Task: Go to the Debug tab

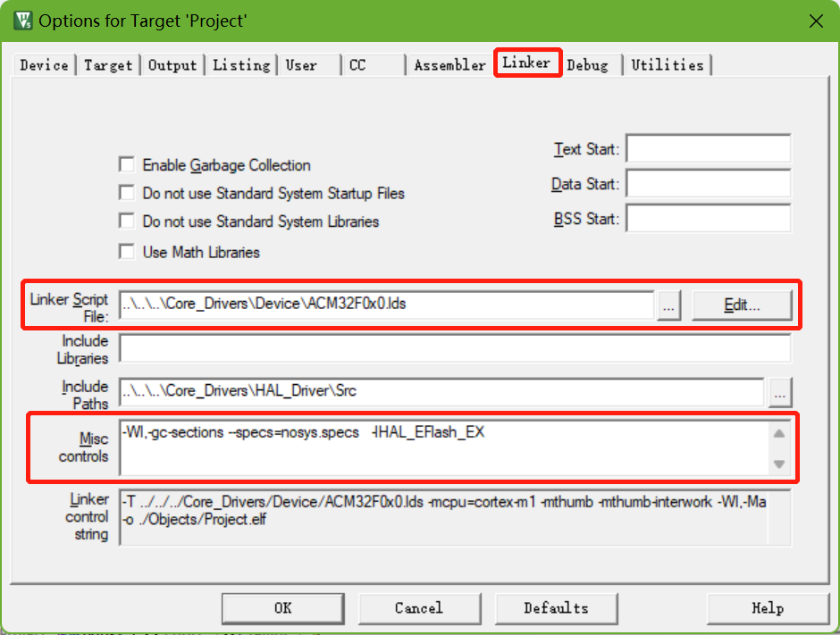Action: click(x=587, y=65)
